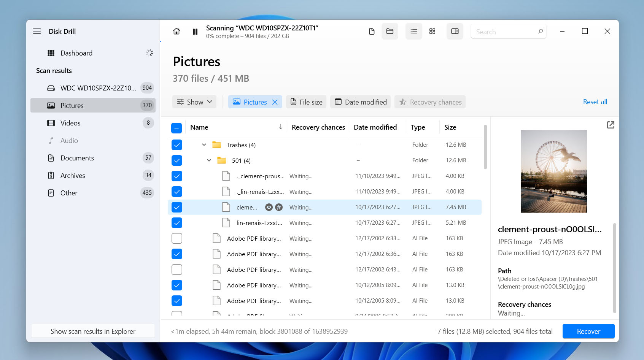644x360 pixels.
Task: Click the loading spinner beside Dashboard
Action: pos(149,53)
